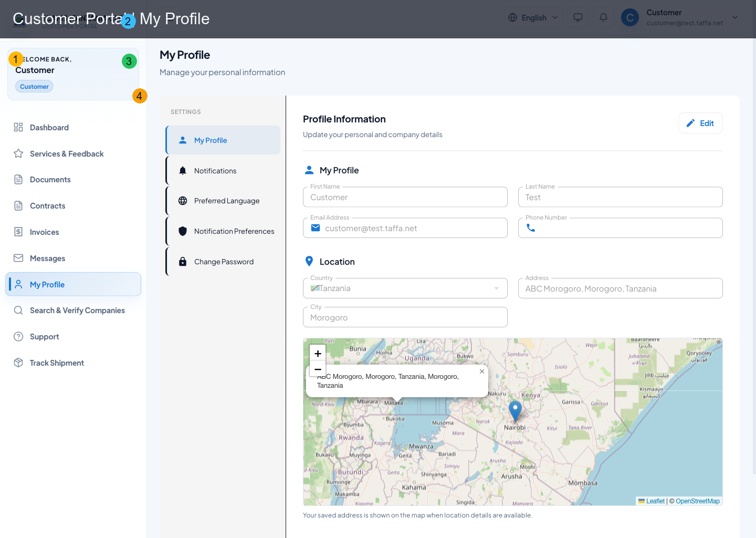
Task: Zoom in on the map
Action: click(x=318, y=354)
